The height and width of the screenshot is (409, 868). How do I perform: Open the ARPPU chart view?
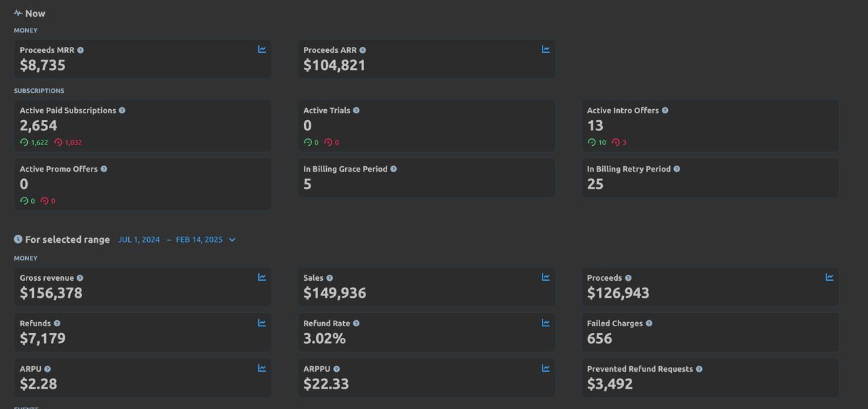pyautogui.click(x=545, y=368)
